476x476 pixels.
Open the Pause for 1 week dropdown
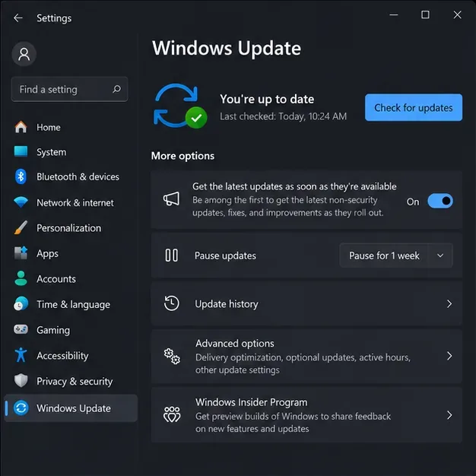(396, 255)
